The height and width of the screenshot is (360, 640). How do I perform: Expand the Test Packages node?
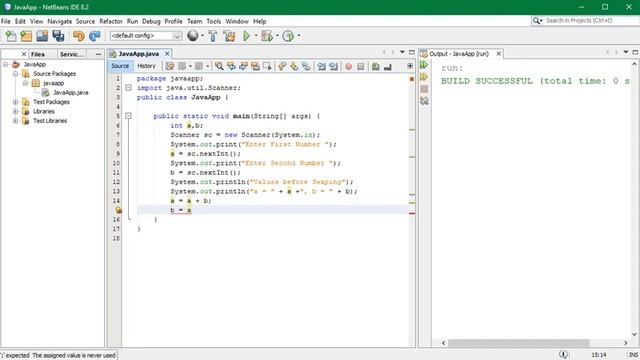click(x=16, y=102)
